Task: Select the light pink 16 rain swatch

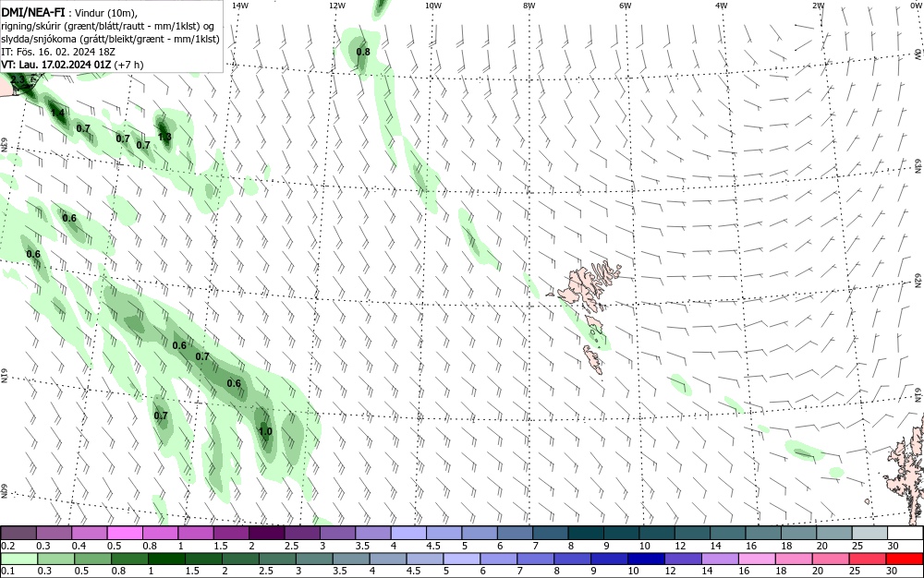Action: (758, 559)
